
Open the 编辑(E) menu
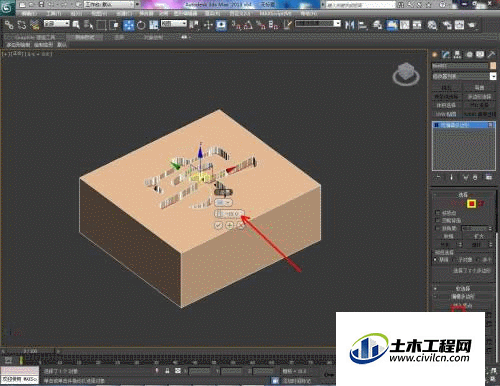[x=30, y=14]
